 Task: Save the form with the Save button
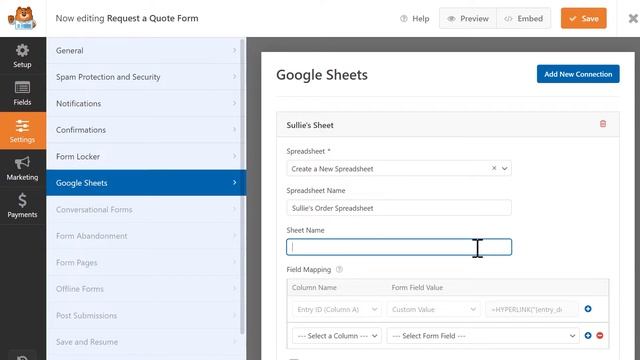pyautogui.click(x=584, y=18)
